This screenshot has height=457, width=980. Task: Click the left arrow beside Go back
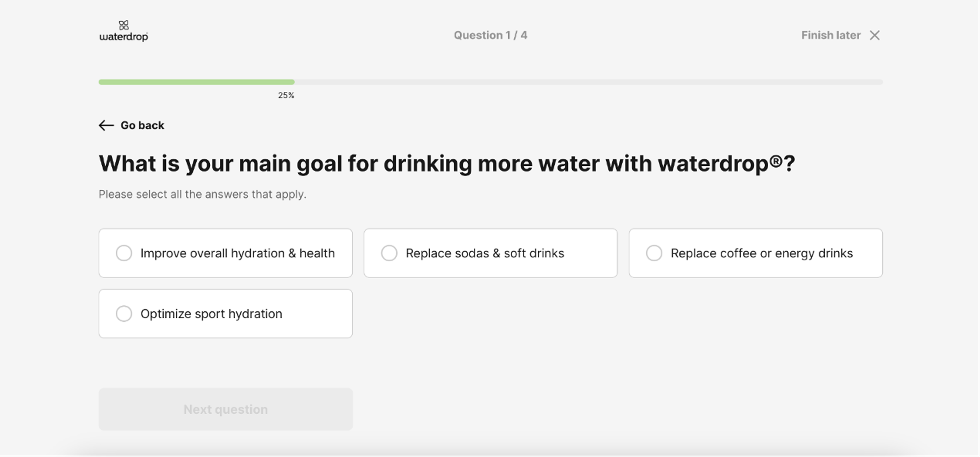[105, 126]
